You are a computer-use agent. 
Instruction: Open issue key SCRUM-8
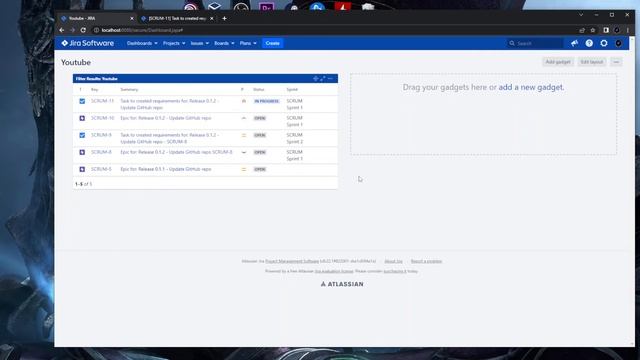pos(101,152)
